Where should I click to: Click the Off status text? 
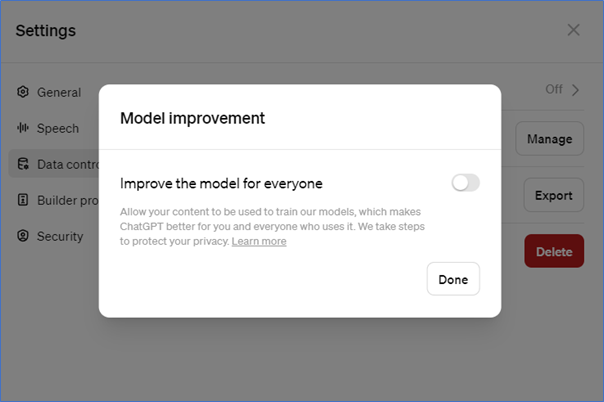554,90
